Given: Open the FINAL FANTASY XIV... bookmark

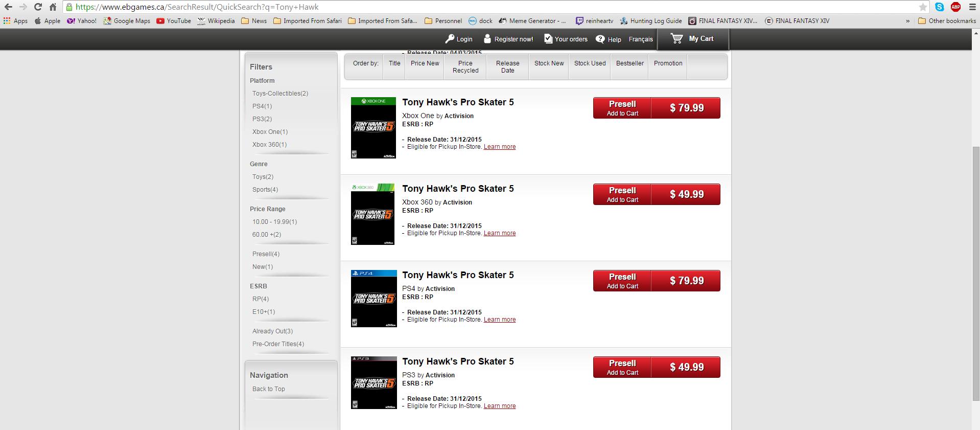Looking at the screenshot, I should (723, 21).
